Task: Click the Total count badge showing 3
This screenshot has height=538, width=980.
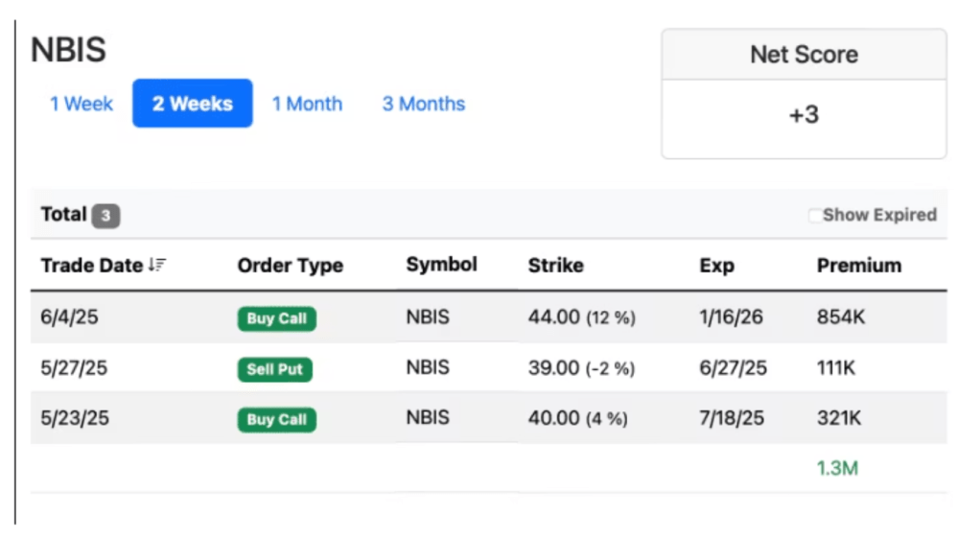Action: pos(105,216)
